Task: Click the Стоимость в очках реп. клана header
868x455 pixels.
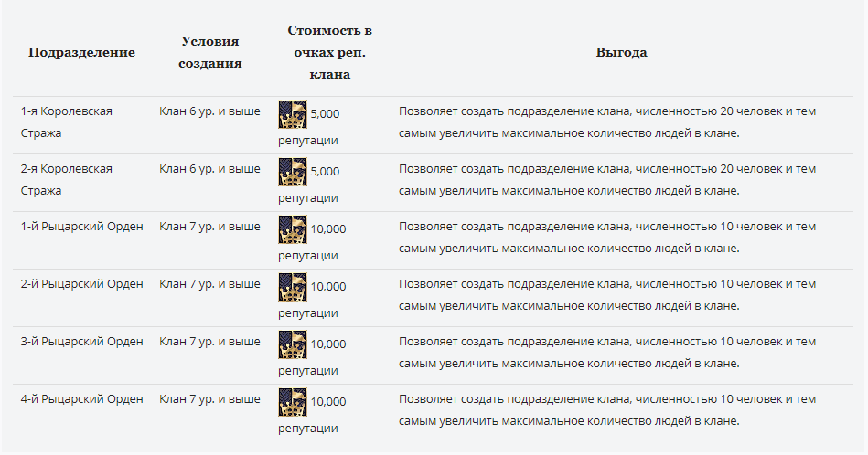Action: (x=329, y=52)
